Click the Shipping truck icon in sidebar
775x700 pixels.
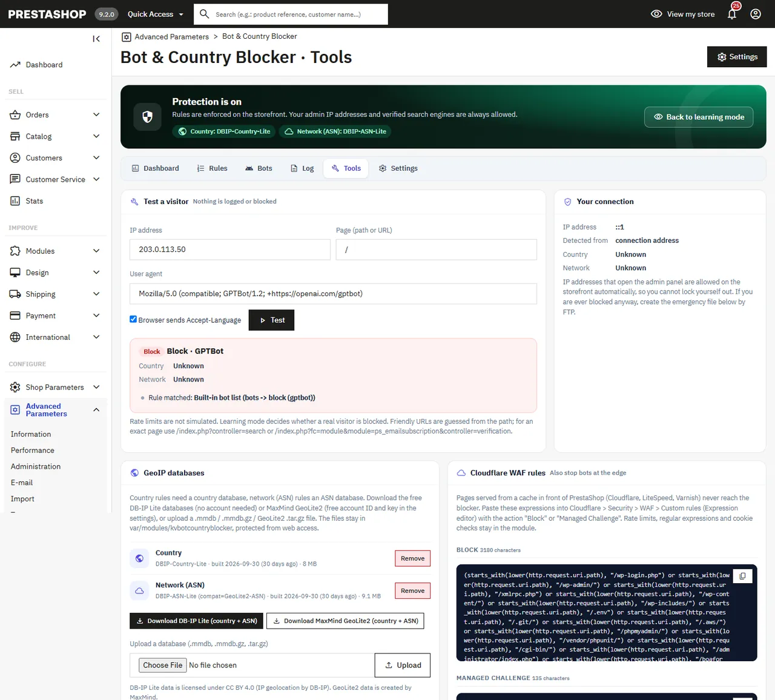click(15, 294)
